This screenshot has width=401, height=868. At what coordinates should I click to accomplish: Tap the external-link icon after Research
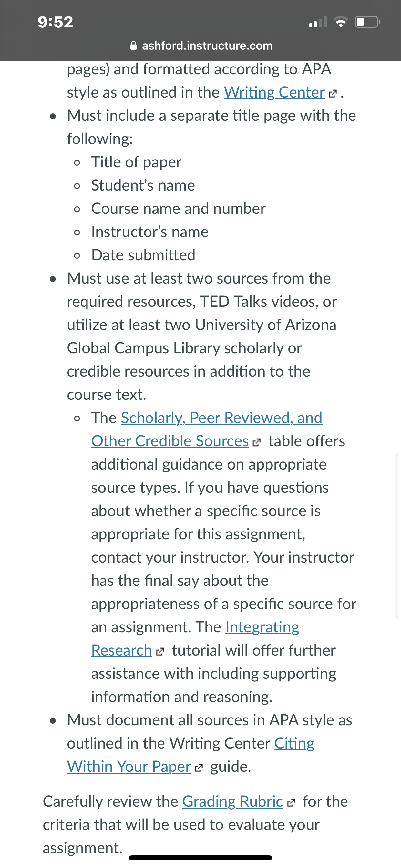tap(160, 652)
